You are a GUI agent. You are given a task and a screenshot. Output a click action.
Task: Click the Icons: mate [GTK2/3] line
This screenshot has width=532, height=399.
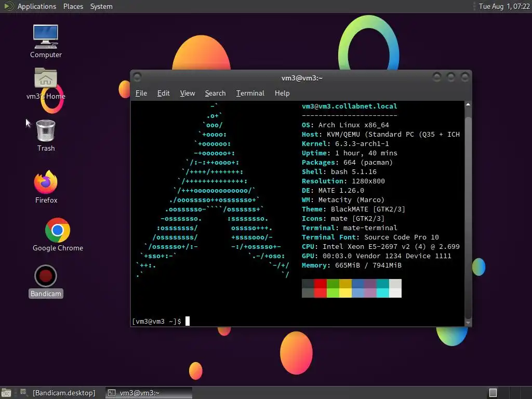coord(343,219)
